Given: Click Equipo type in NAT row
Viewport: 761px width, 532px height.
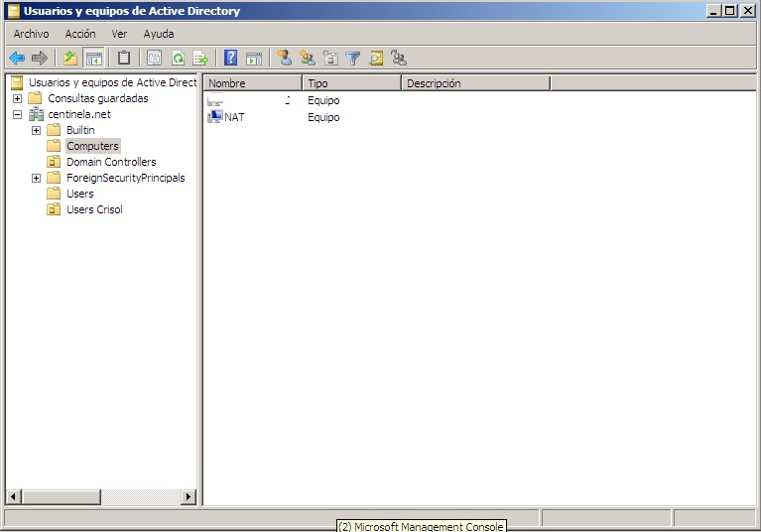Looking at the screenshot, I should tap(323, 117).
